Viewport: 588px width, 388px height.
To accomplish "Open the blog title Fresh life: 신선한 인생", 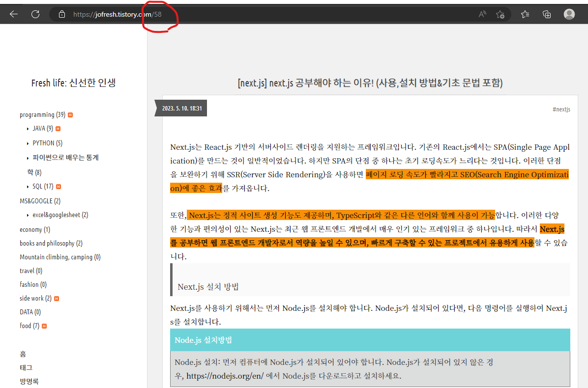I will [74, 83].
